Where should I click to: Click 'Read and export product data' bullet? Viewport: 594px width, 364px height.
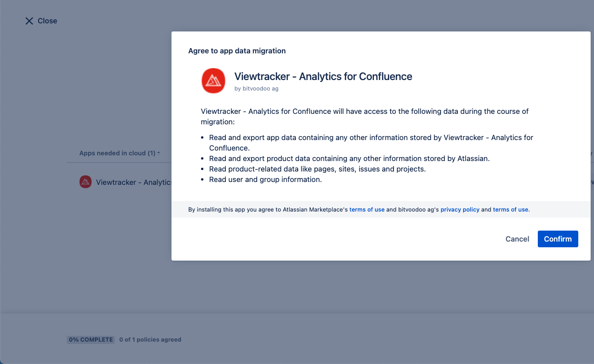[349, 159]
